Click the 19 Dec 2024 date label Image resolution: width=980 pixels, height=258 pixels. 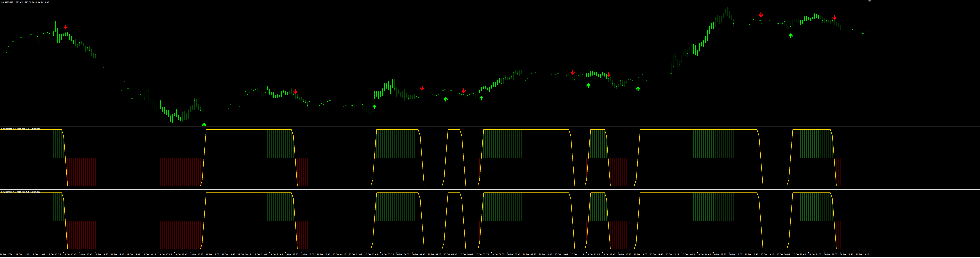[7, 255]
